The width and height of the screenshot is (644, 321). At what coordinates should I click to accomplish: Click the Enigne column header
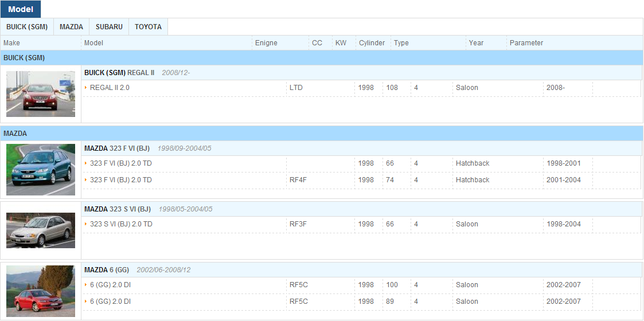(266, 42)
